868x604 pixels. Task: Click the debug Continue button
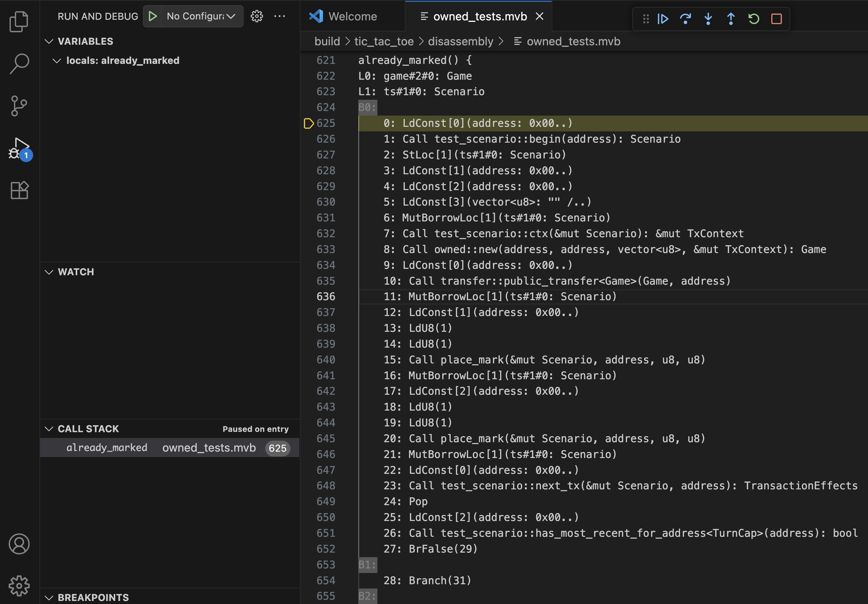coord(663,19)
